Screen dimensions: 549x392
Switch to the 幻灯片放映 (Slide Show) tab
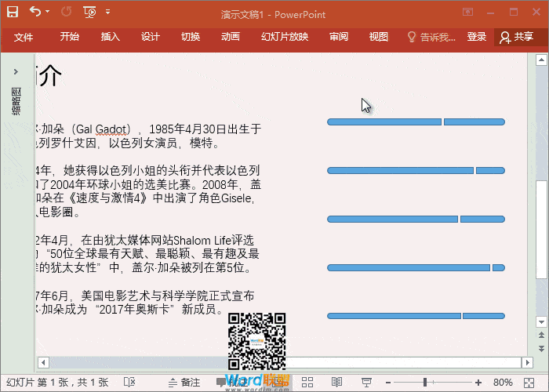click(x=285, y=37)
